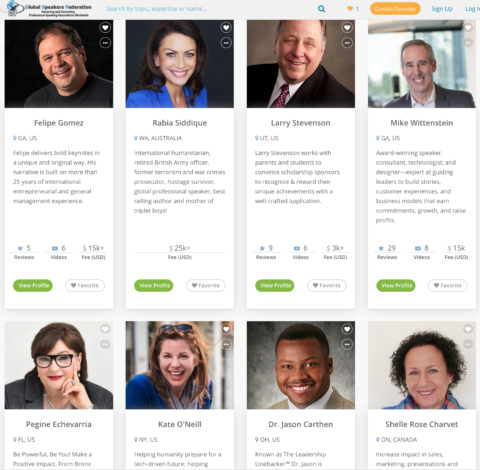Open Mike Wittenstein's photo thumbnail
The height and width of the screenshot is (470, 480).
[x=422, y=64]
